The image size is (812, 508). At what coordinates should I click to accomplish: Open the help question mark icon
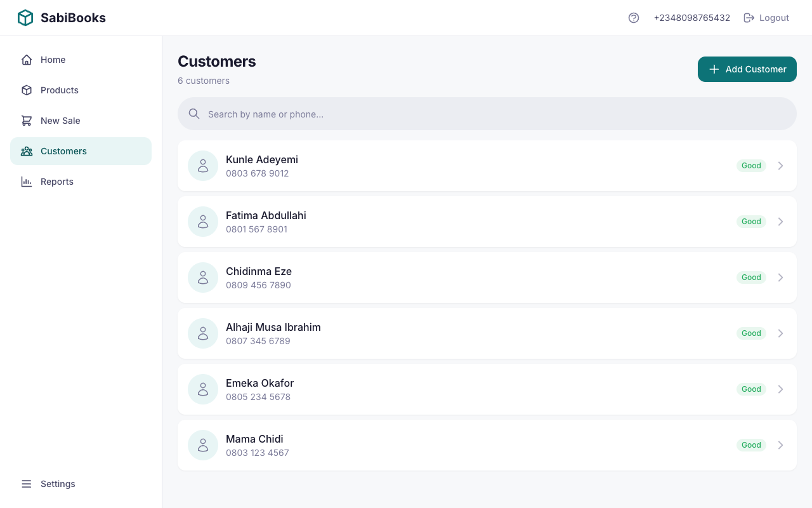[633, 18]
